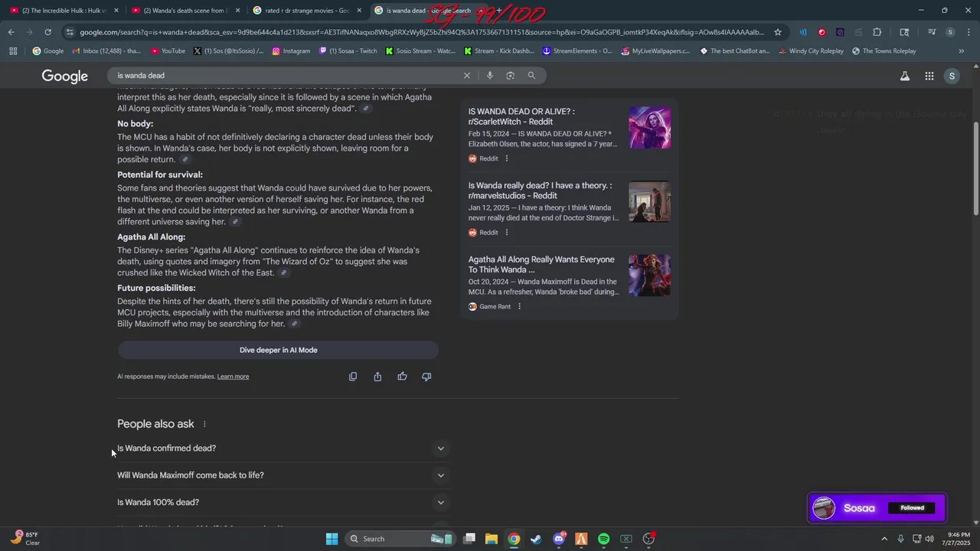The width and height of the screenshot is (980, 551).
Task: Show hidden system tray icons
Action: coord(884,539)
